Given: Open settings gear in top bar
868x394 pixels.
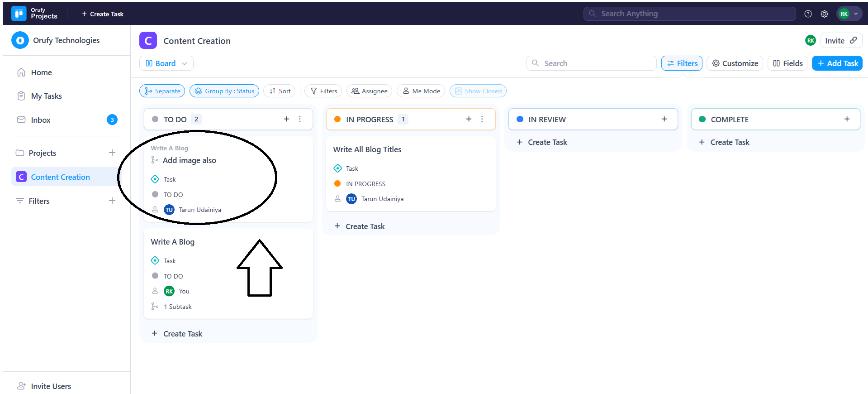Looking at the screenshot, I should pos(824,14).
